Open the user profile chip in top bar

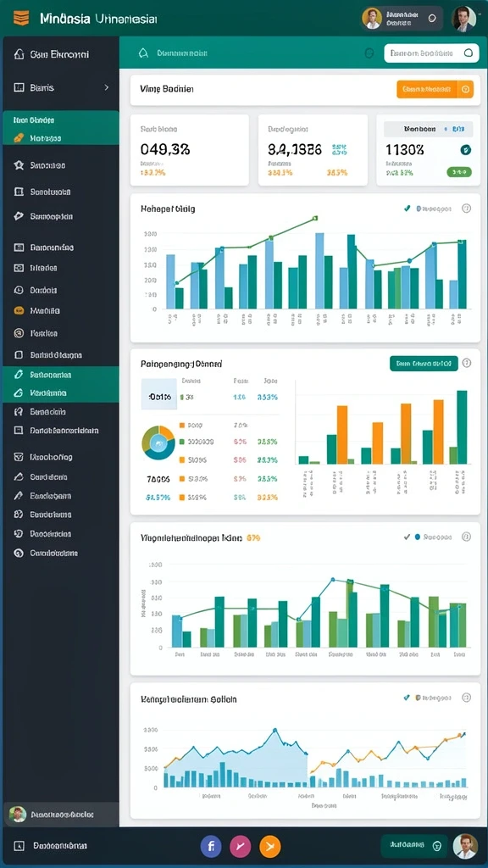[x=402, y=19]
